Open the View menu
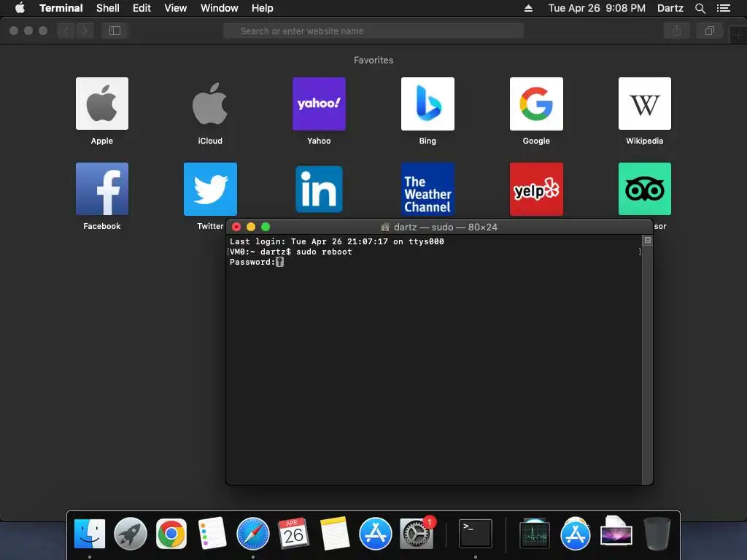This screenshot has width=747, height=560. coord(175,8)
